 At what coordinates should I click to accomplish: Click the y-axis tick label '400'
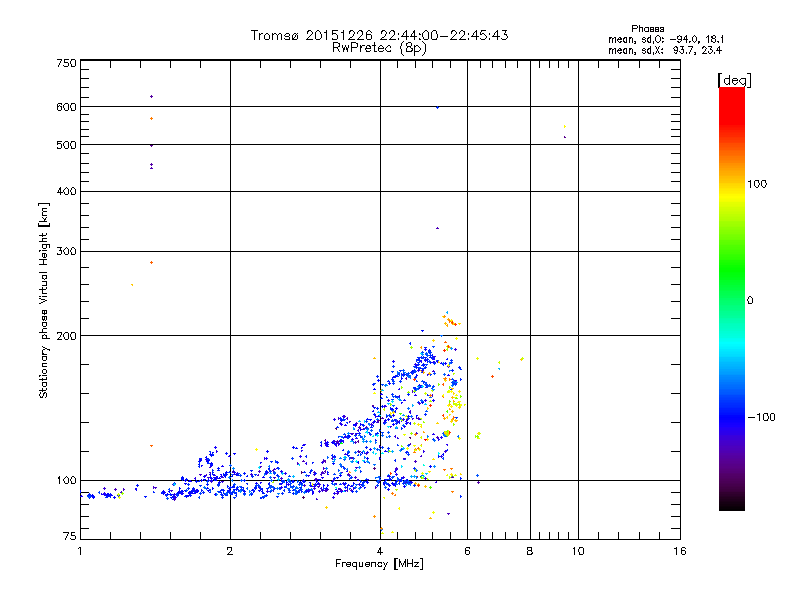click(x=66, y=192)
